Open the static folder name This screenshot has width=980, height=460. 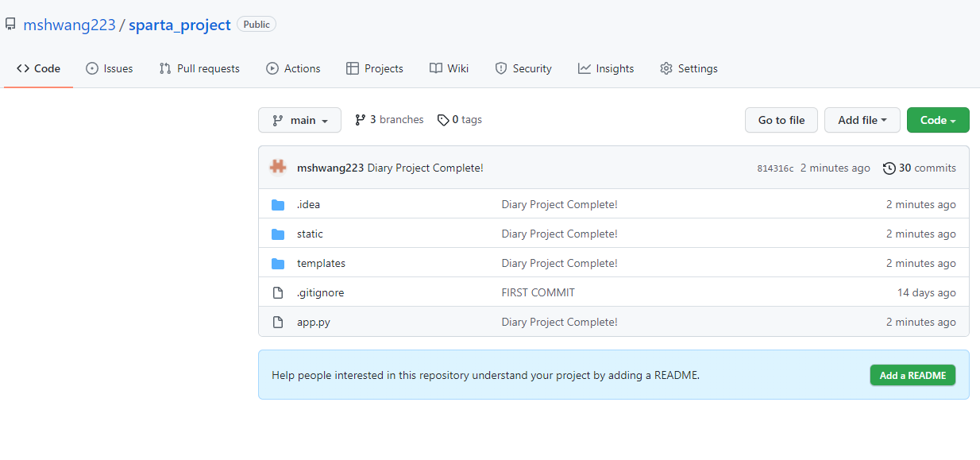coord(310,234)
